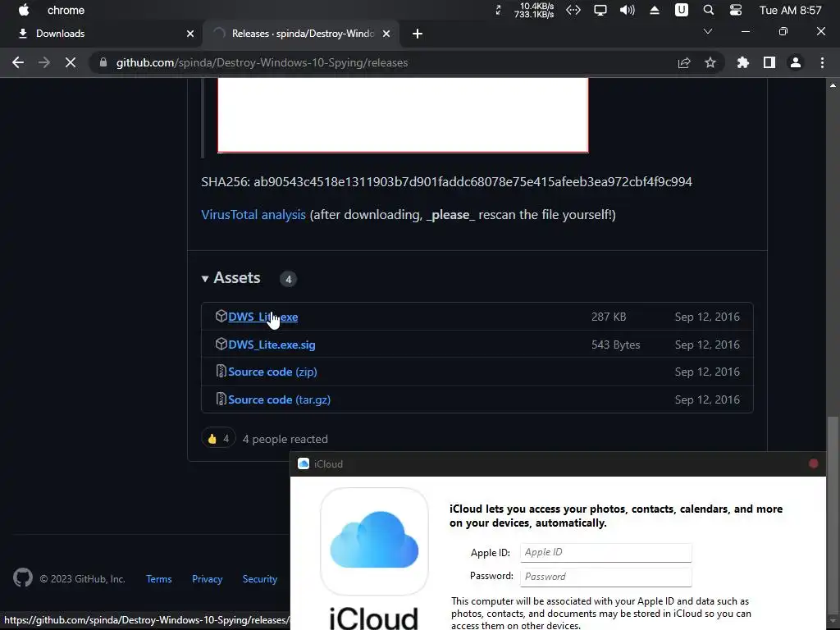Click the U input source icon
840x630 pixels.
pos(682,10)
